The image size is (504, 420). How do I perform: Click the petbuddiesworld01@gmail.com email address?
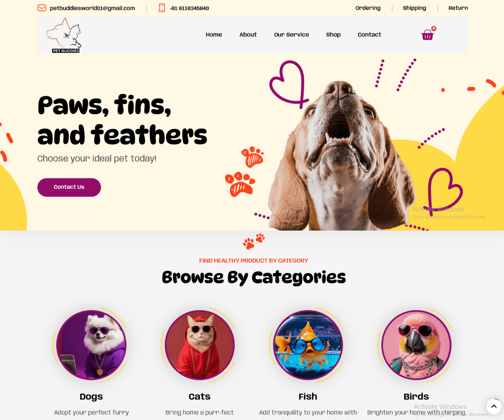click(x=92, y=8)
